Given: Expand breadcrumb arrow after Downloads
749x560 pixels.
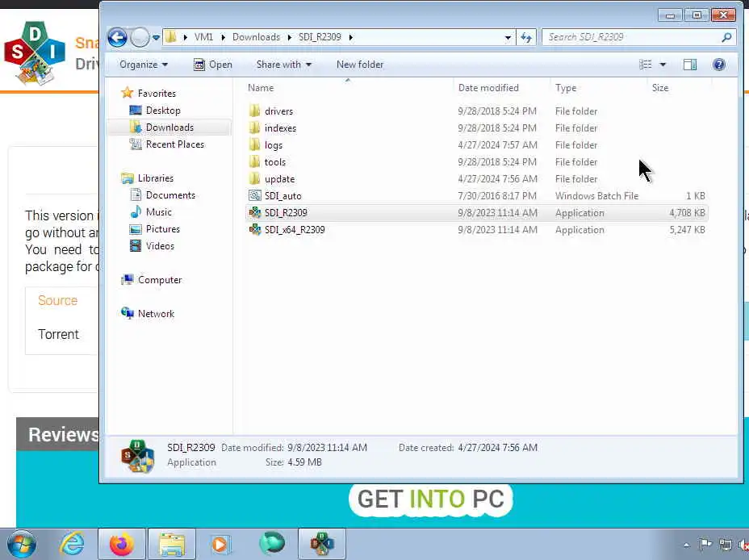Looking at the screenshot, I should coord(290,37).
